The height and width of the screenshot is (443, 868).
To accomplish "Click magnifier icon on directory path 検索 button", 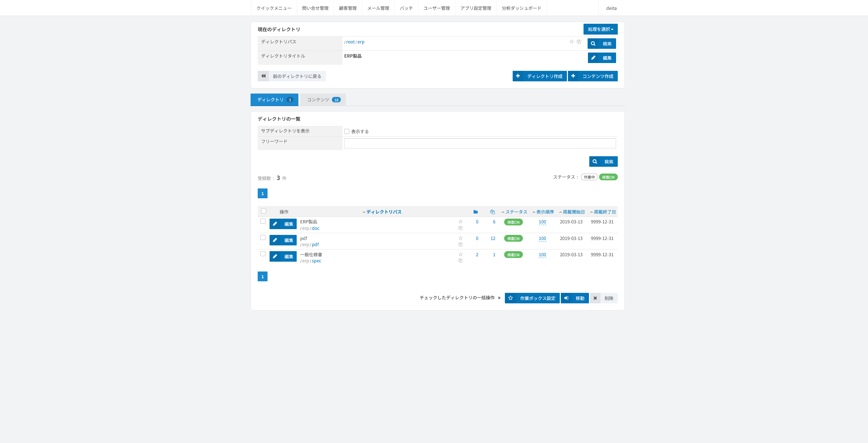I will click(x=593, y=43).
